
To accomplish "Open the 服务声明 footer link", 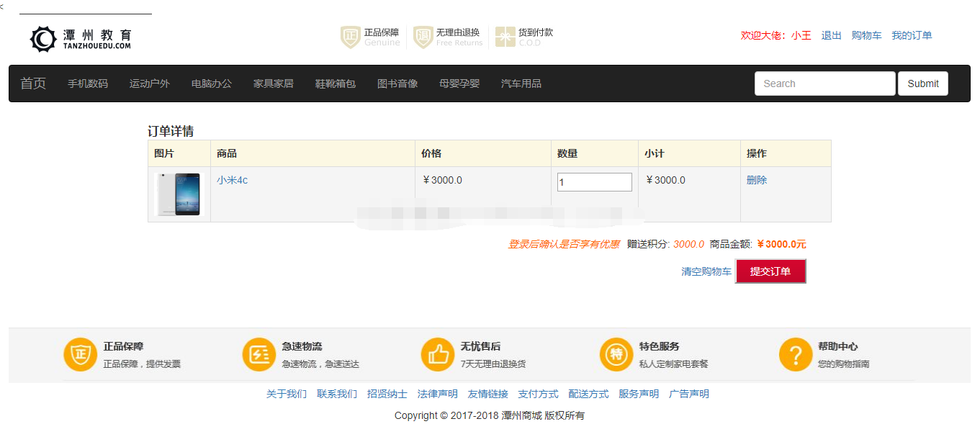I will tap(639, 394).
